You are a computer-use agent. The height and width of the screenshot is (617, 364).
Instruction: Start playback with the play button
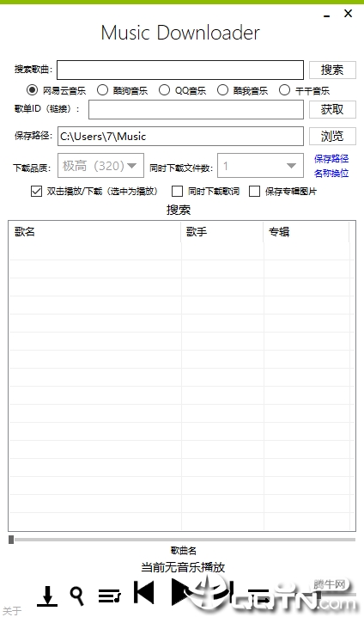[182, 592]
